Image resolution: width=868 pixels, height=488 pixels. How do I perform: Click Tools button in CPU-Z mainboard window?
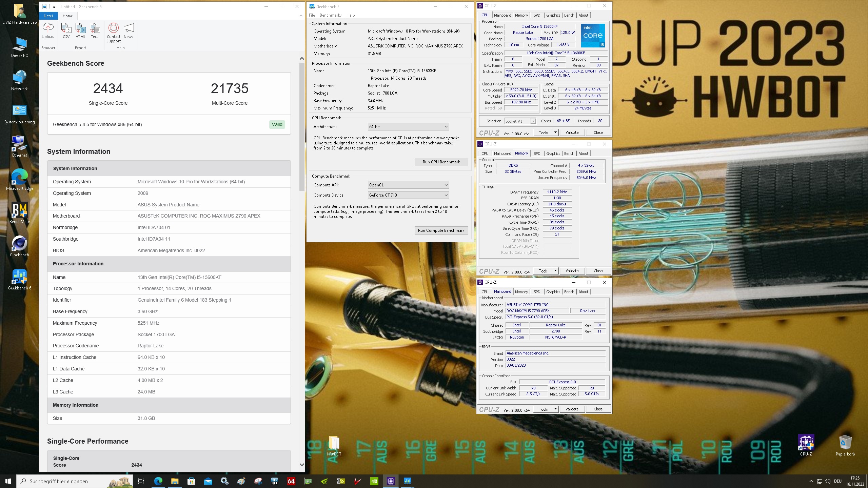point(543,409)
